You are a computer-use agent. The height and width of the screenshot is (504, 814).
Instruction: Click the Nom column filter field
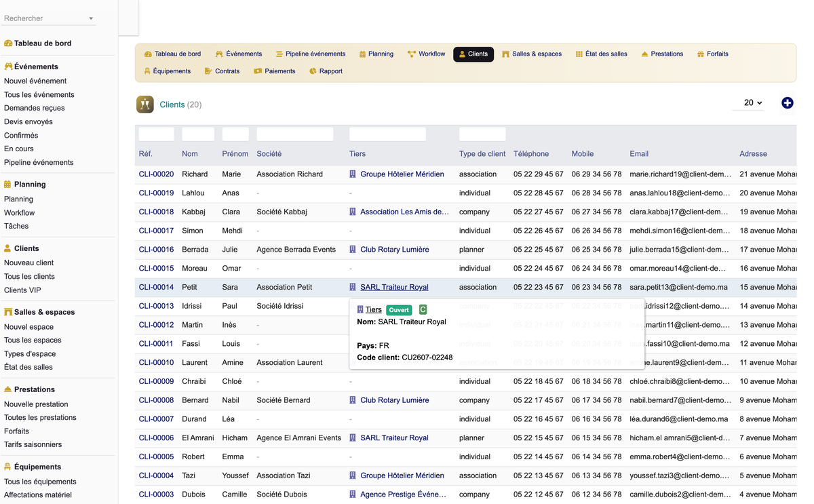coord(198,134)
